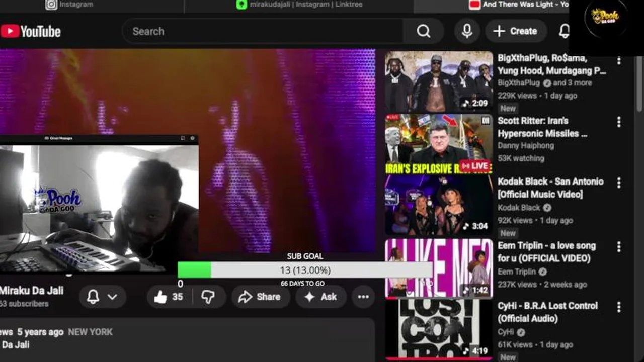Open options menu for BigXthaPlug video

[x=619, y=60]
